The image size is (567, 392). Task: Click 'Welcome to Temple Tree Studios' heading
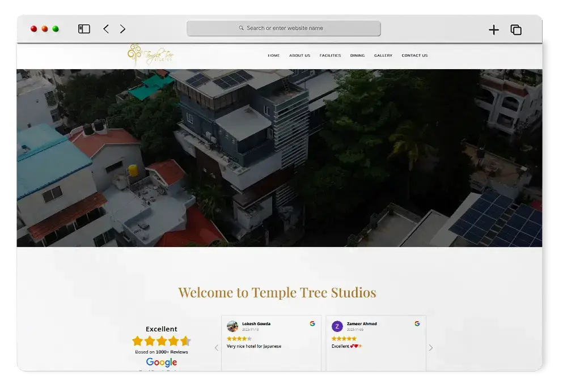click(x=277, y=292)
